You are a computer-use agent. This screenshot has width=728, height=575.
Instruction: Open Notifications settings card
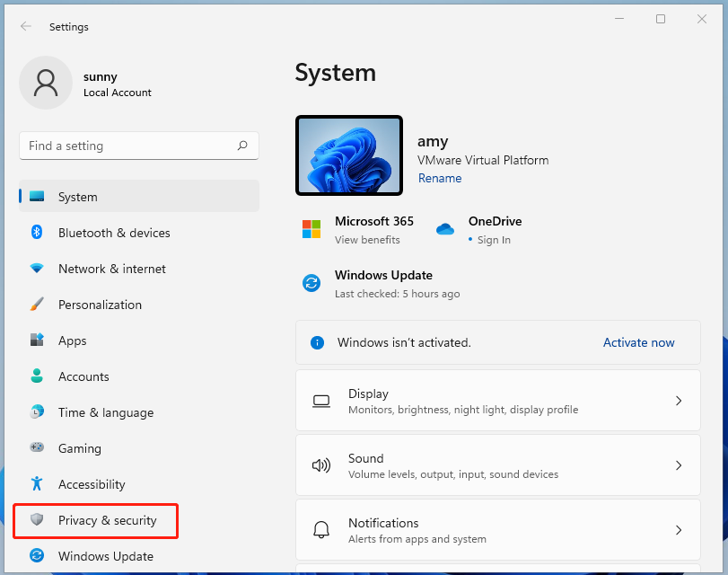point(497,530)
